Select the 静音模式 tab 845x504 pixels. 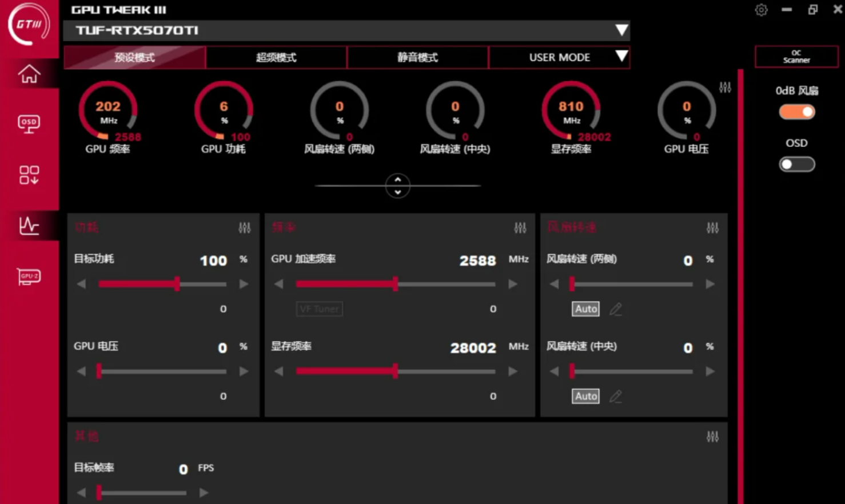pyautogui.click(x=417, y=58)
